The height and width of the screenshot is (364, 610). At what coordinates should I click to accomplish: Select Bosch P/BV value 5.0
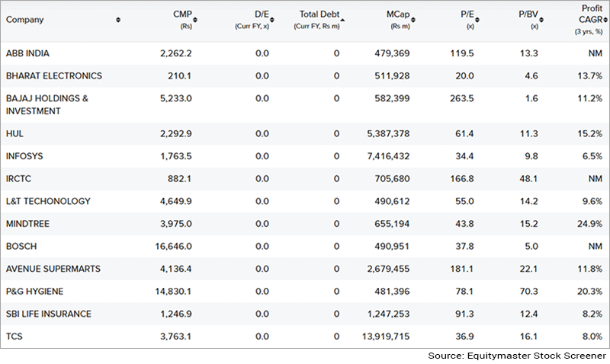point(531,247)
